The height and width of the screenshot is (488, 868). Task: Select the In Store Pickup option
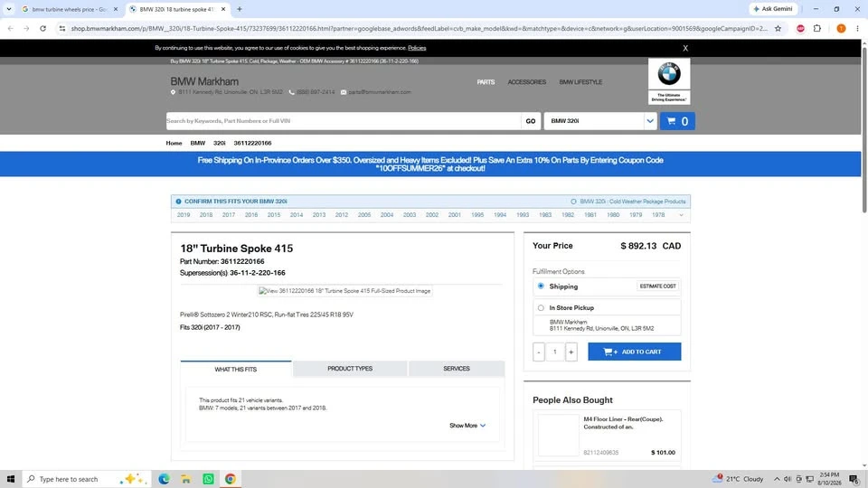(x=541, y=307)
